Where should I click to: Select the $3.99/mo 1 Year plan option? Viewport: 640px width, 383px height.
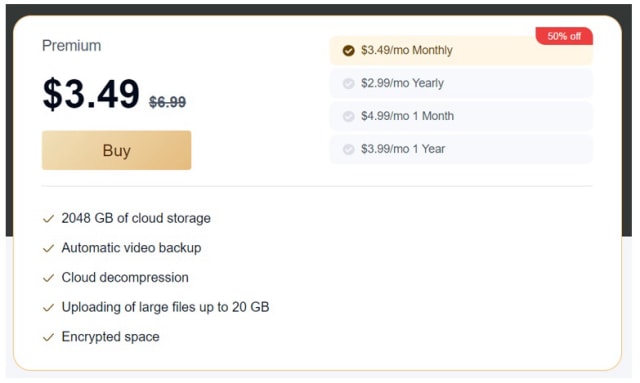click(x=461, y=149)
